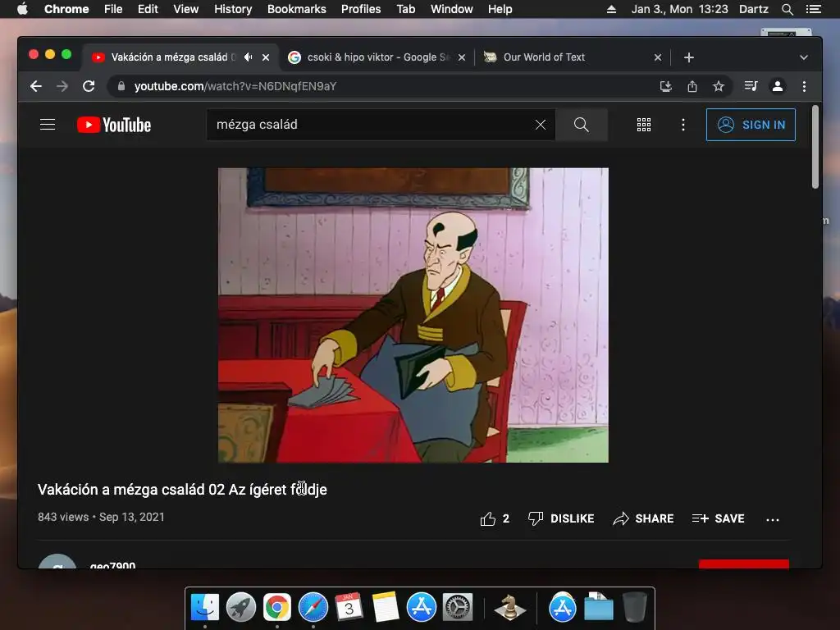
Task: Open Chrome three-dot menu
Action: point(804,86)
